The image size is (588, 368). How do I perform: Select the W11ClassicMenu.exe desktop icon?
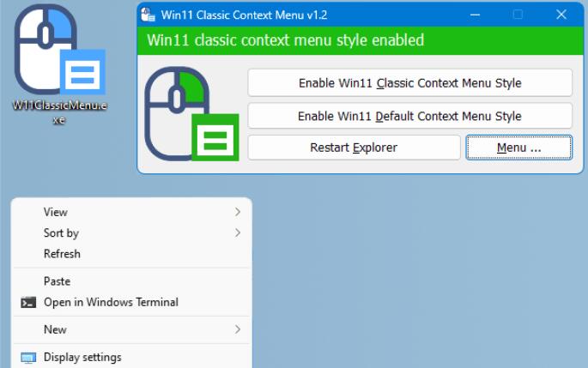pos(60,63)
